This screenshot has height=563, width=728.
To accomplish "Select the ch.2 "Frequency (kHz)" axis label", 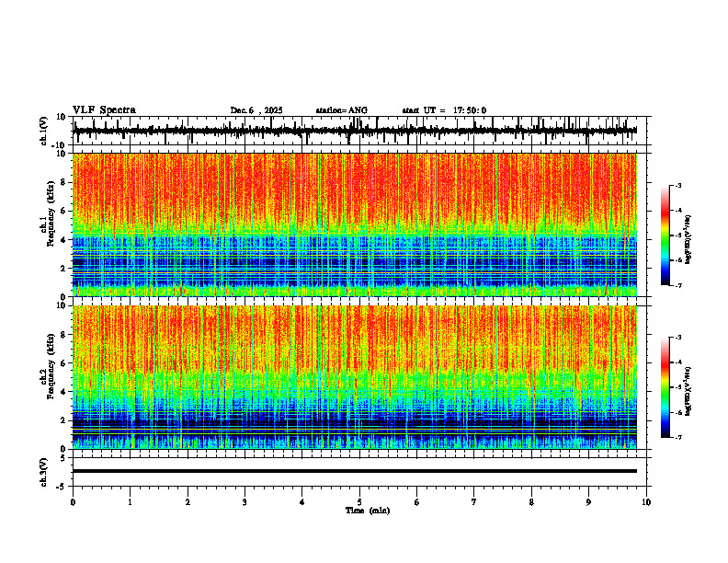I will 51,366.
